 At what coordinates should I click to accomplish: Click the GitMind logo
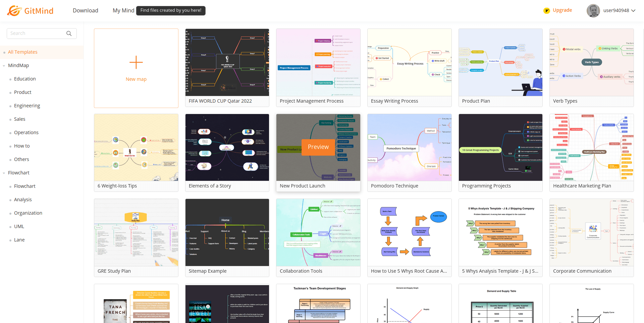point(30,10)
